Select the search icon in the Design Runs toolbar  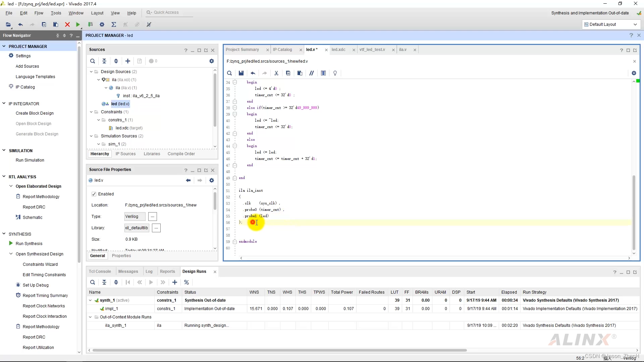pos(93,282)
